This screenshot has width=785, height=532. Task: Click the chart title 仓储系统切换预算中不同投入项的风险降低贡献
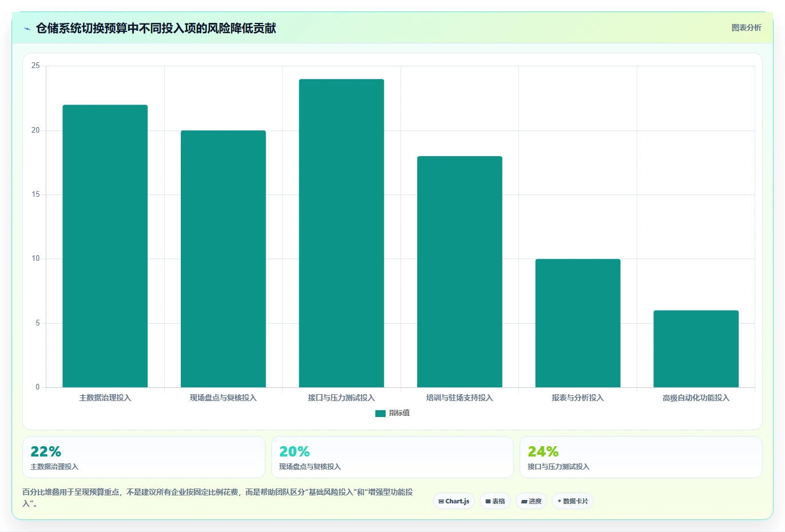click(x=156, y=28)
